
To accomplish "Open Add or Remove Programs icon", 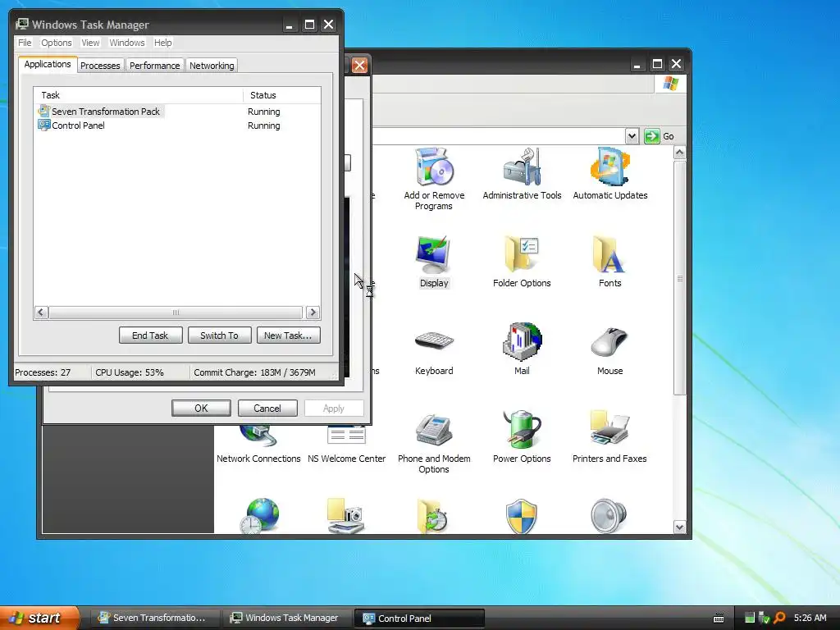I will (434, 167).
